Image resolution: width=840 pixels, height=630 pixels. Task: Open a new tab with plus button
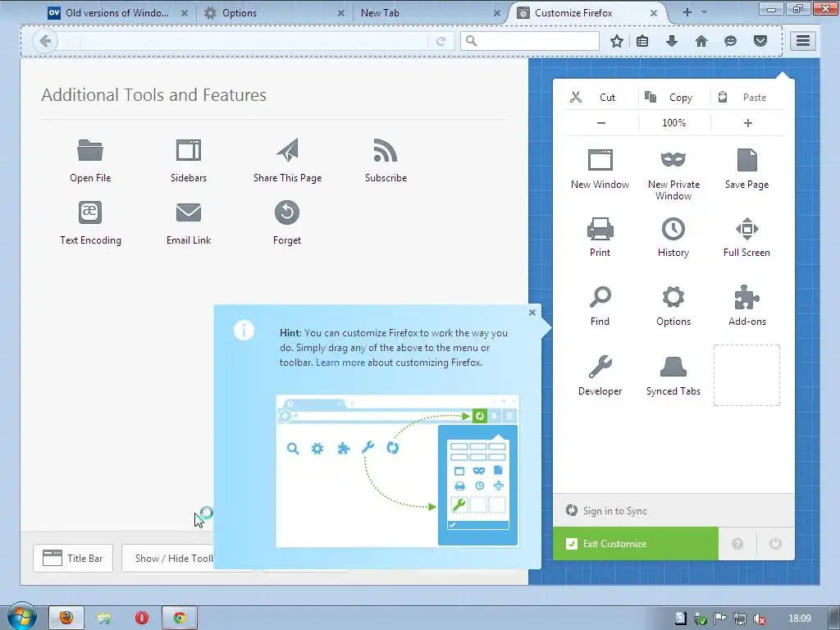point(687,11)
